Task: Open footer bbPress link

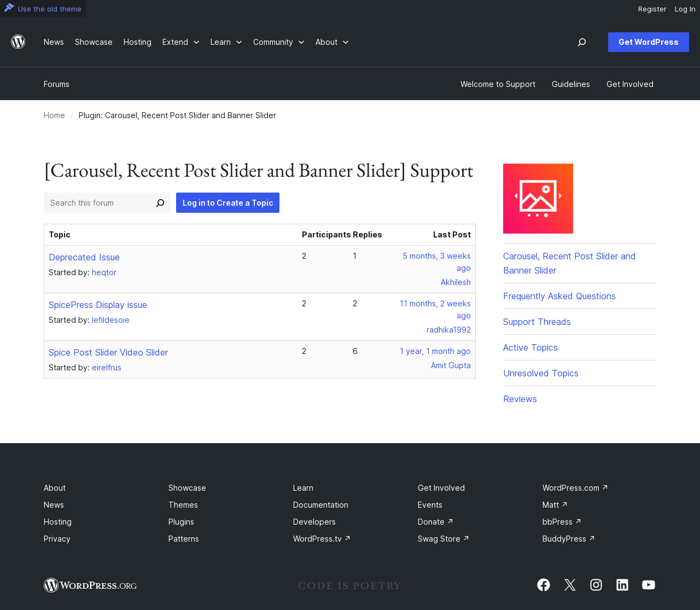Action: point(562,522)
